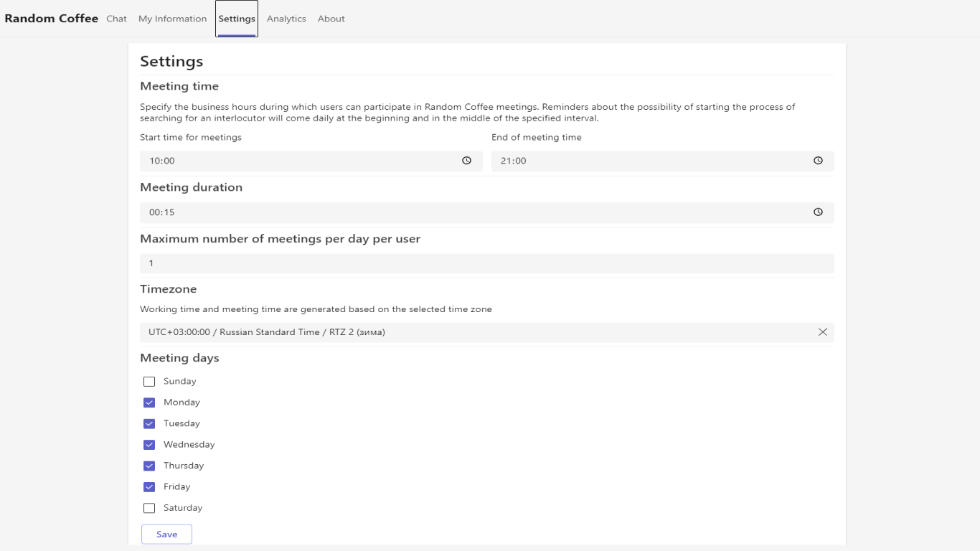Screen dimensions: 980x551
Task: Clear the selected timezone with the X icon
Action: click(x=823, y=332)
